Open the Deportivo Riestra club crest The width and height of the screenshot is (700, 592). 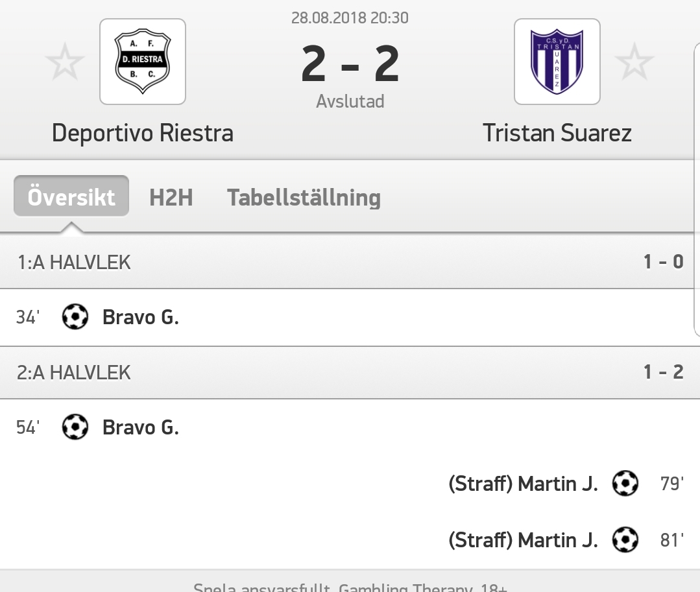click(143, 62)
